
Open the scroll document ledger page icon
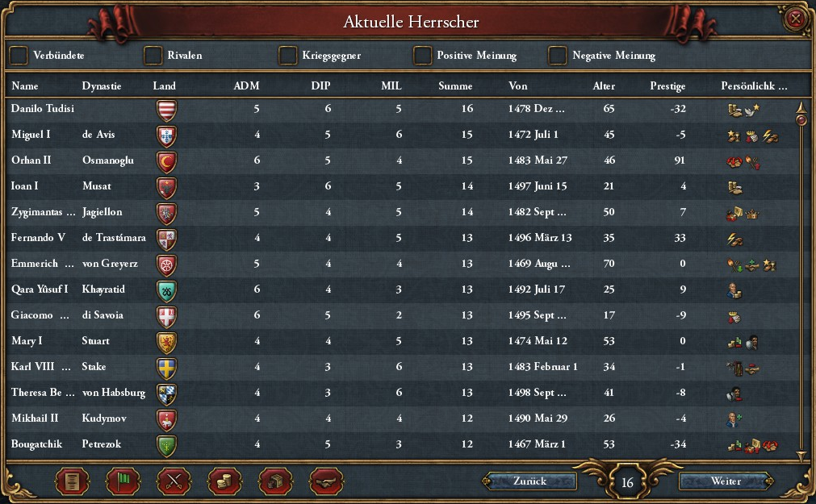pyautogui.click(x=72, y=481)
